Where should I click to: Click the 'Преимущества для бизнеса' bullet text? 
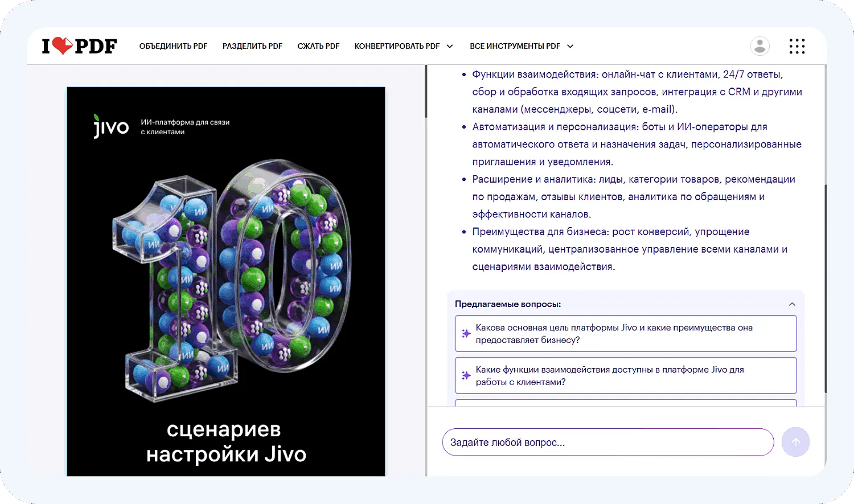630,249
